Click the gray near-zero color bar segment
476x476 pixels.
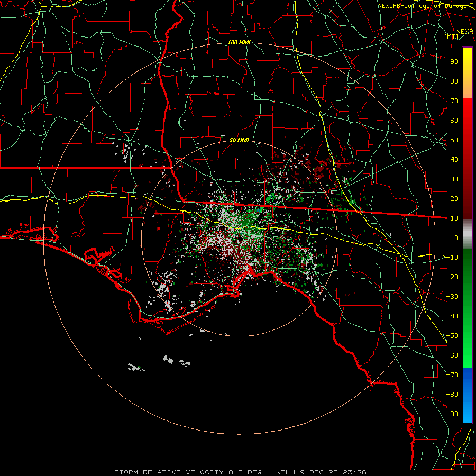click(x=467, y=234)
